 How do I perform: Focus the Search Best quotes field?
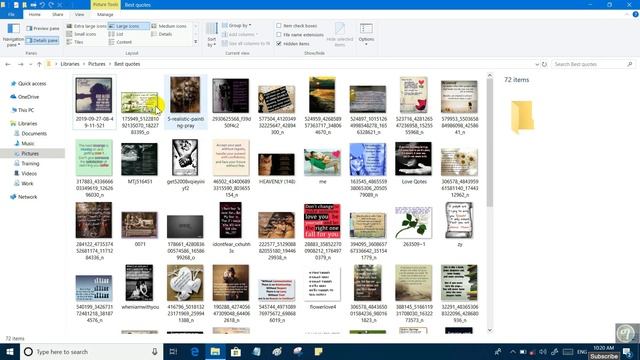[x=592, y=64]
